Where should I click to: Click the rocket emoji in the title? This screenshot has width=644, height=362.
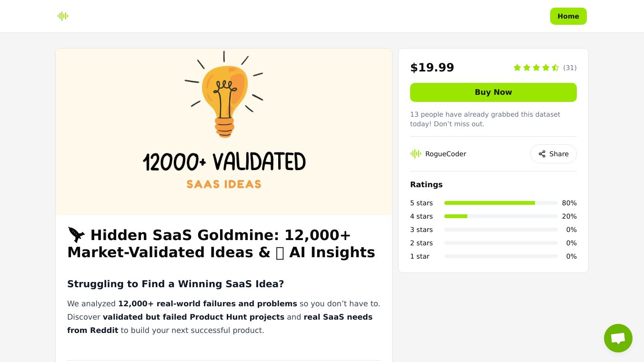(x=76, y=235)
